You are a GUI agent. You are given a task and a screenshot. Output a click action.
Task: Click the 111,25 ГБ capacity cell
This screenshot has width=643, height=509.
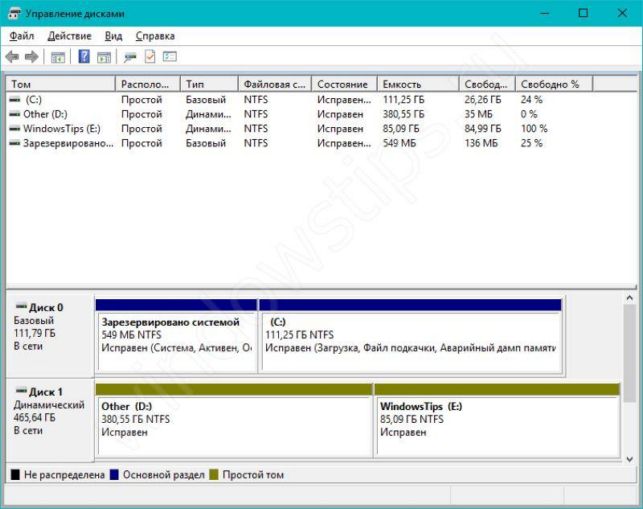coord(404,100)
